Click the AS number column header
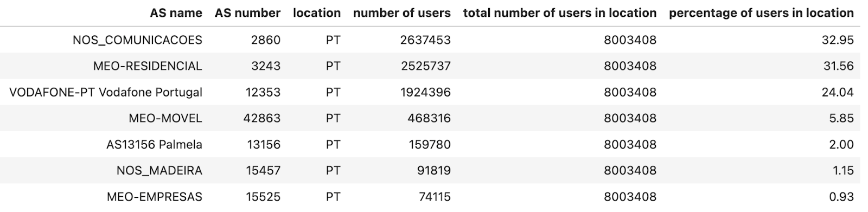Screen dimensions: 868x212 coord(247,13)
